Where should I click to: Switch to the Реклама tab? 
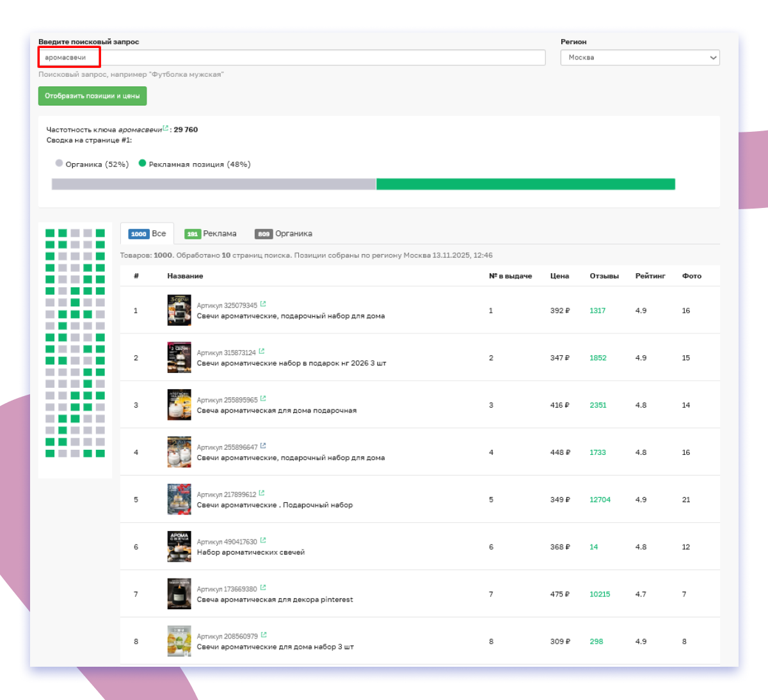click(211, 234)
